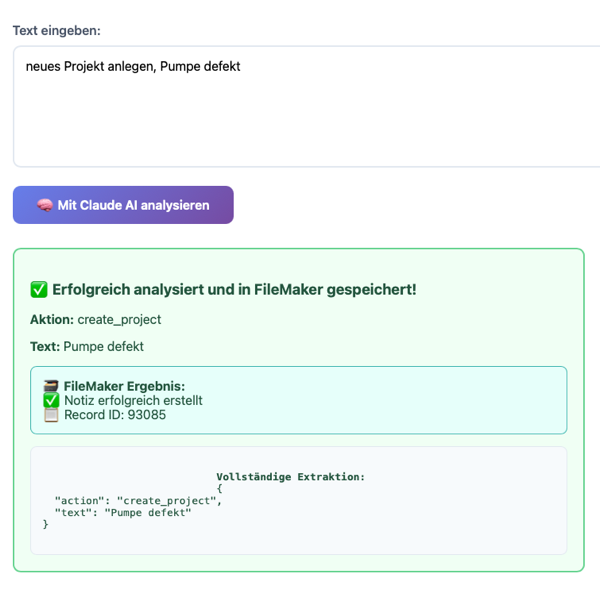
Task: Click the Text eingeben label
Action: pyautogui.click(x=57, y=31)
